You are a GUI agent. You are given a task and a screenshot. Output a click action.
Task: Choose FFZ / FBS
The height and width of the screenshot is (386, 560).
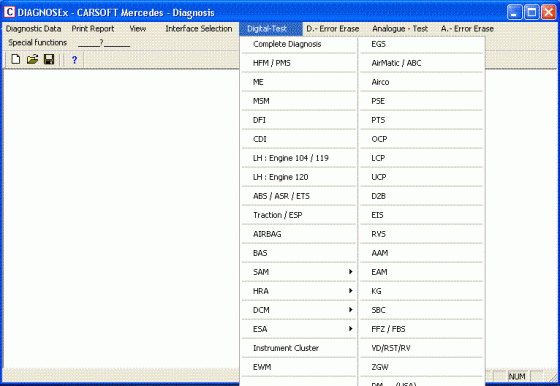(x=421, y=329)
